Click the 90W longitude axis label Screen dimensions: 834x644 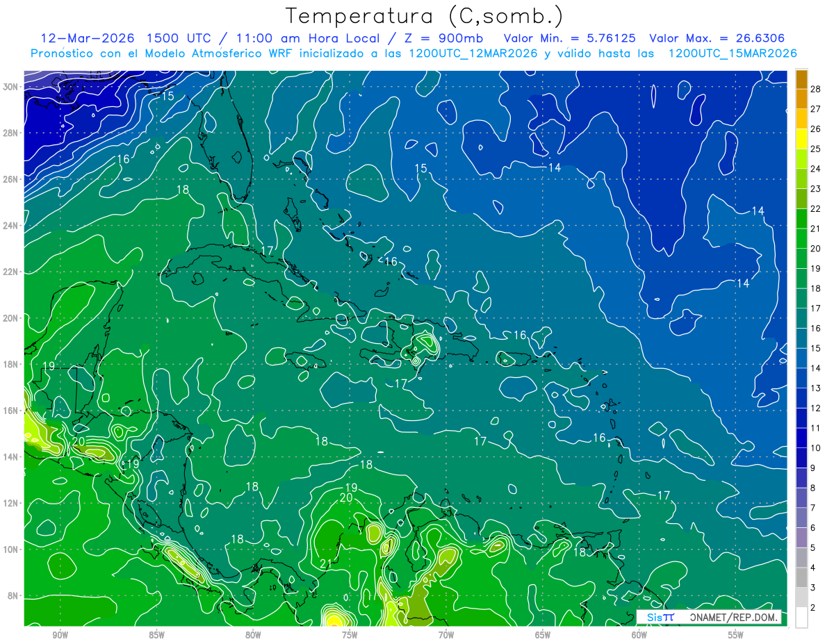(x=60, y=635)
